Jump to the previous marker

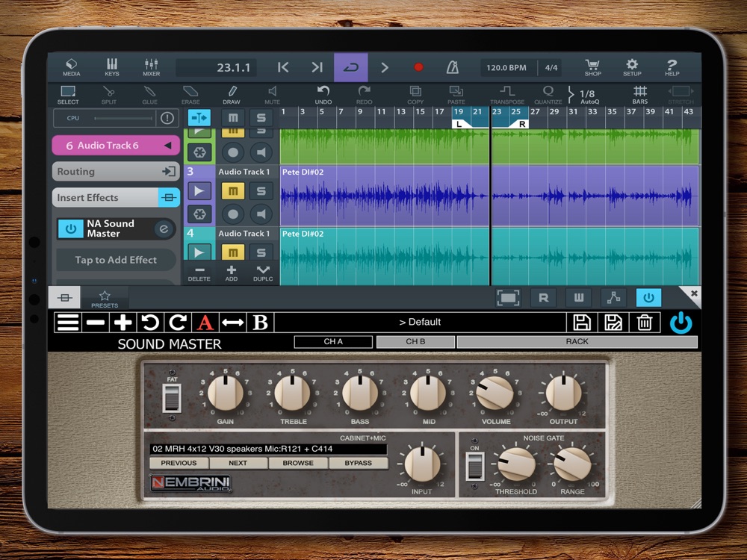pos(283,67)
